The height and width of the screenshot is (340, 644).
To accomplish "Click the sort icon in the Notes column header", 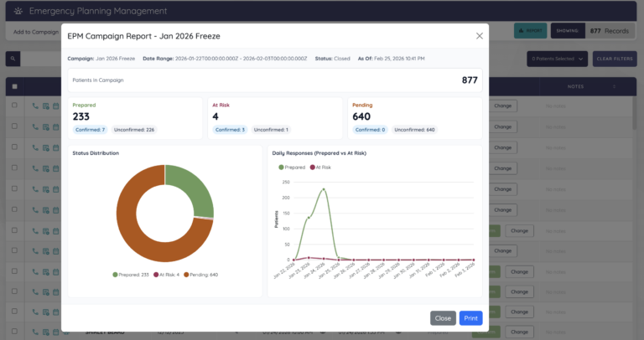I will pos(614,86).
